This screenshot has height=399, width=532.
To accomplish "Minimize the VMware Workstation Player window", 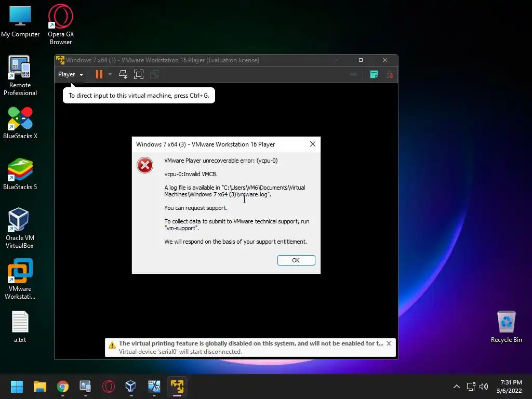I will pyautogui.click(x=336, y=60).
